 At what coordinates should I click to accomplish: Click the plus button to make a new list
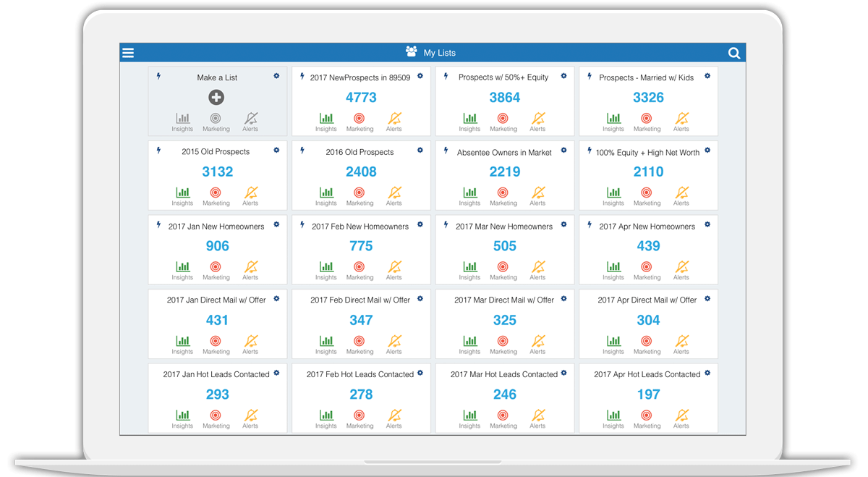pos(216,97)
